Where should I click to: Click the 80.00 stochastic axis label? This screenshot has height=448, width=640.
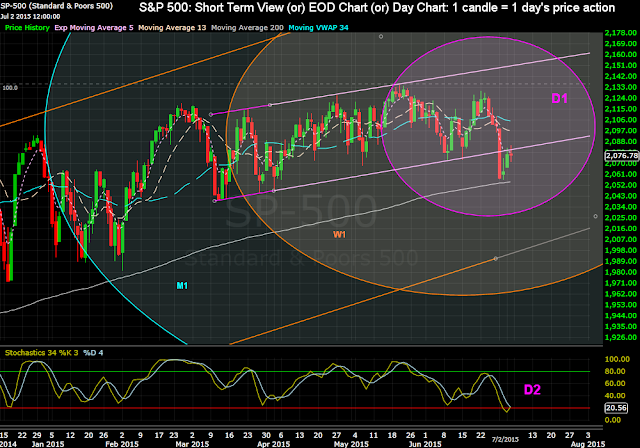[x=615, y=371]
